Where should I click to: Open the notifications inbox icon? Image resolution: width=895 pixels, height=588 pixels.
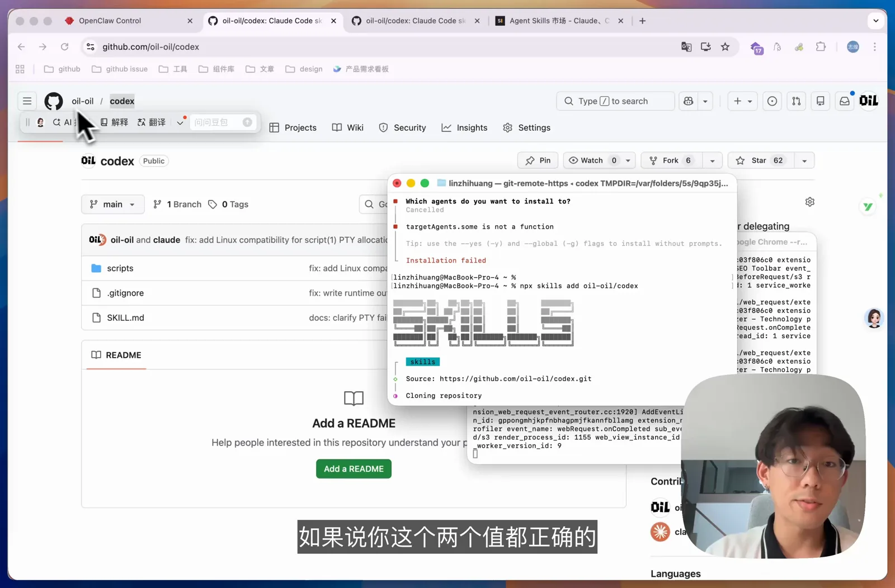[845, 101]
